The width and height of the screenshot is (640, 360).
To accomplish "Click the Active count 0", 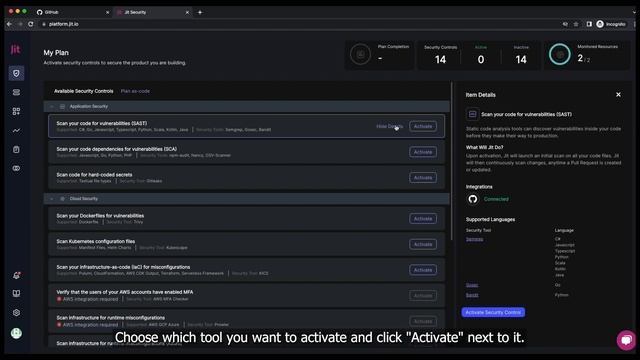I will 481,60.
